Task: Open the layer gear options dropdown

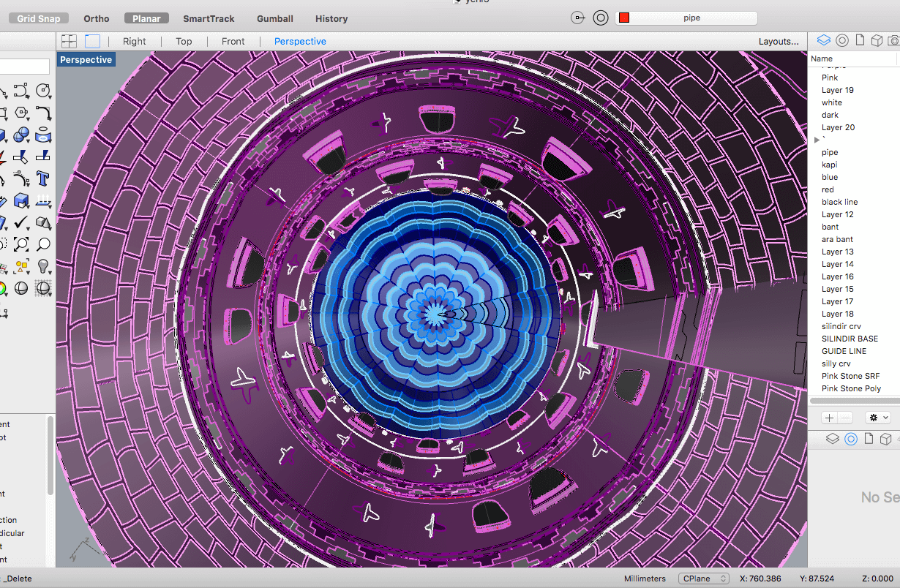Action: click(x=877, y=418)
